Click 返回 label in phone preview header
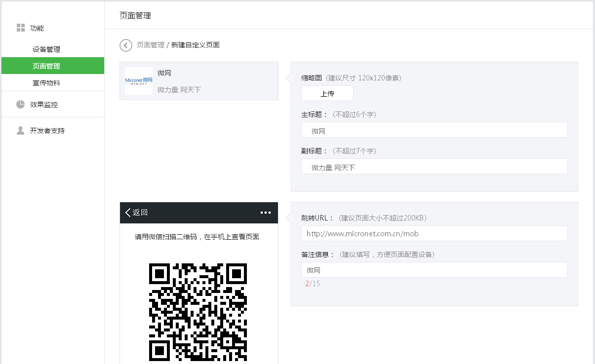Viewport: 595px width, 364px height. (x=140, y=213)
